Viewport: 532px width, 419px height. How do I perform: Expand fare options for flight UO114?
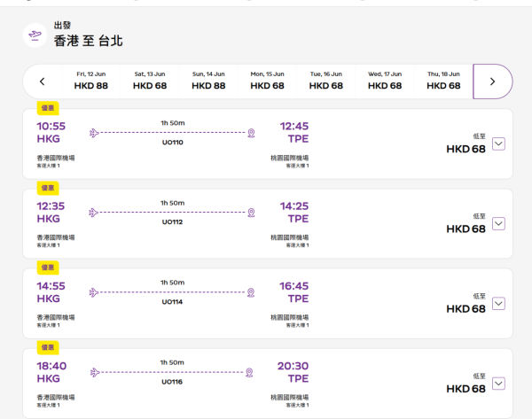pos(498,304)
